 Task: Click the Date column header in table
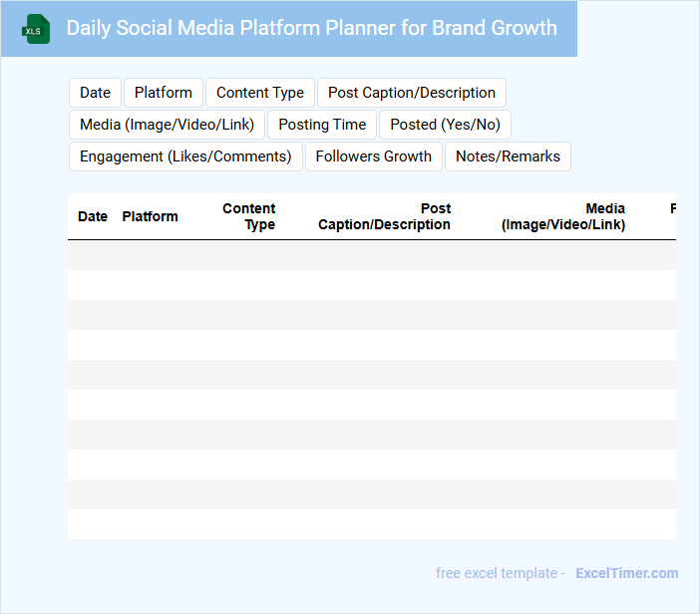point(93,216)
